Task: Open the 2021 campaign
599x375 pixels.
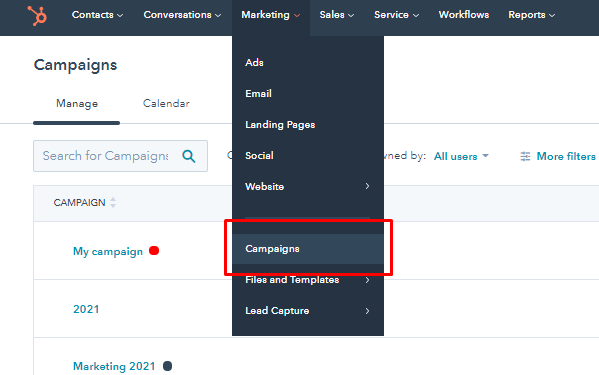Action: coord(86,309)
